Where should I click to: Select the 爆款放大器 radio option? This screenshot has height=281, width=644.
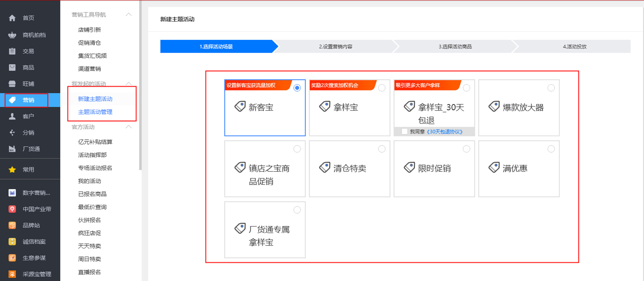pos(551,88)
